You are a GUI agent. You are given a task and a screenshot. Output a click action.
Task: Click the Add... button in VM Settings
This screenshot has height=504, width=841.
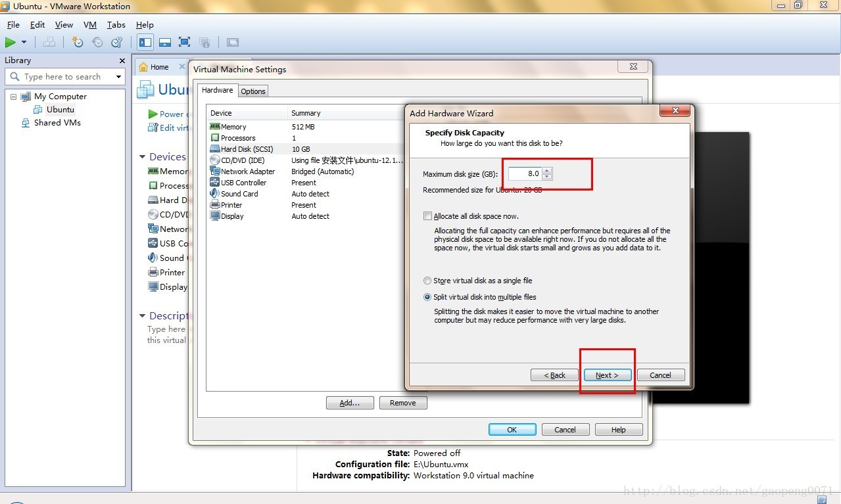click(350, 403)
